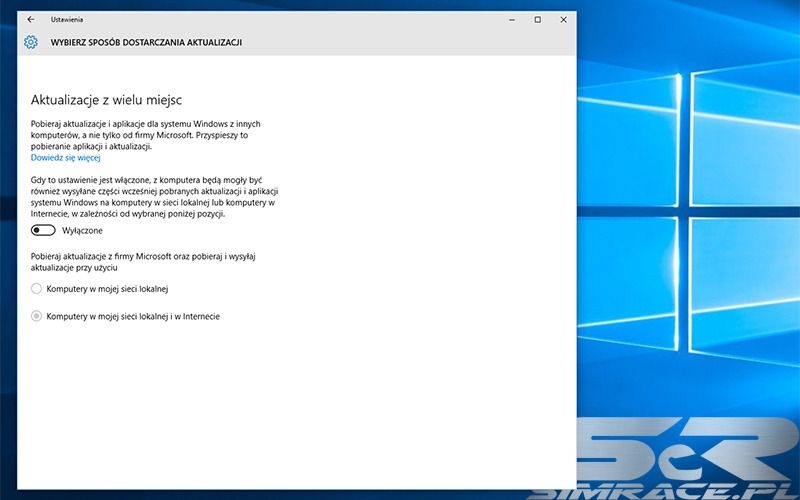The height and width of the screenshot is (500, 800).
Task: Click the 'Pobieraj aktualizacje i aplikacje' description paragraph
Action: pos(150,134)
